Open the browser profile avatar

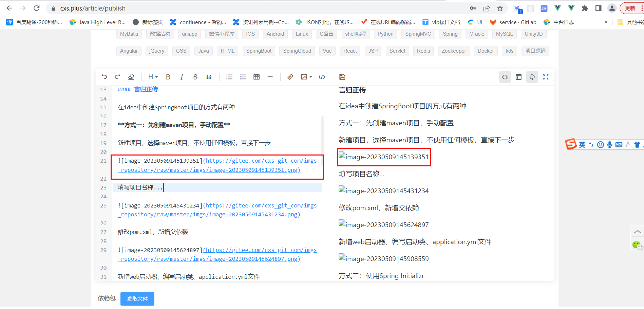tap(612, 8)
